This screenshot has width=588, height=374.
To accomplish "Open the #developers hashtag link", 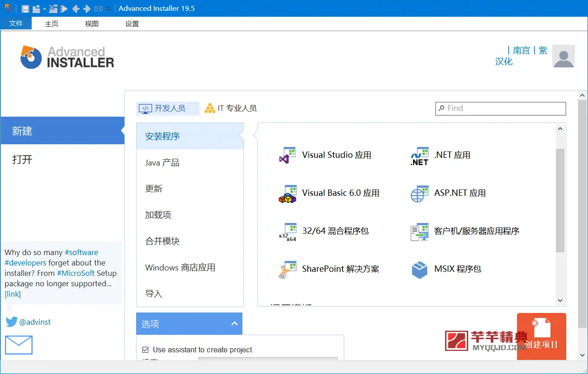I will click(x=25, y=262).
